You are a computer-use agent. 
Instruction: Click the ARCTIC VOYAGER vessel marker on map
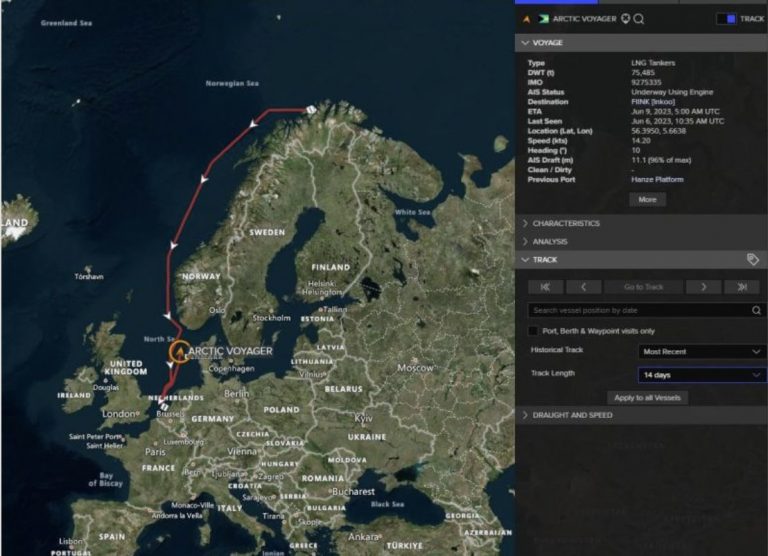click(180, 351)
